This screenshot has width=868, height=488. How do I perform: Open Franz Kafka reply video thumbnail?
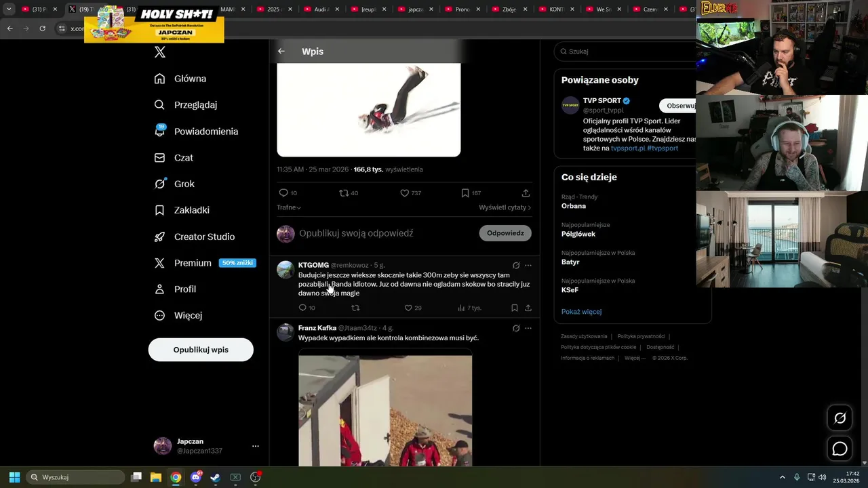385,407
